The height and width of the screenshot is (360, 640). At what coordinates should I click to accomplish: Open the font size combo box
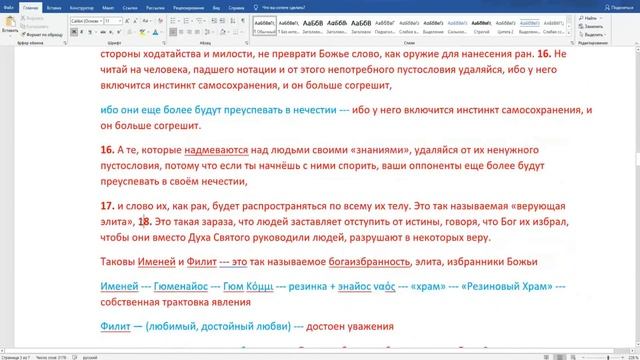pos(113,21)
